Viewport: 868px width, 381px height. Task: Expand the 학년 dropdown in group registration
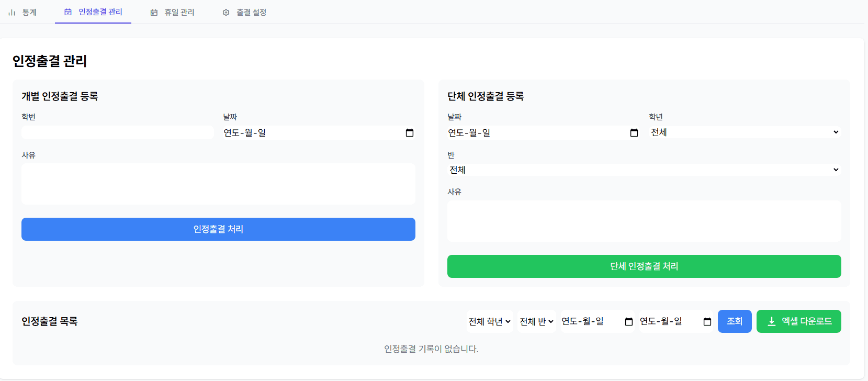coord(745,132)
